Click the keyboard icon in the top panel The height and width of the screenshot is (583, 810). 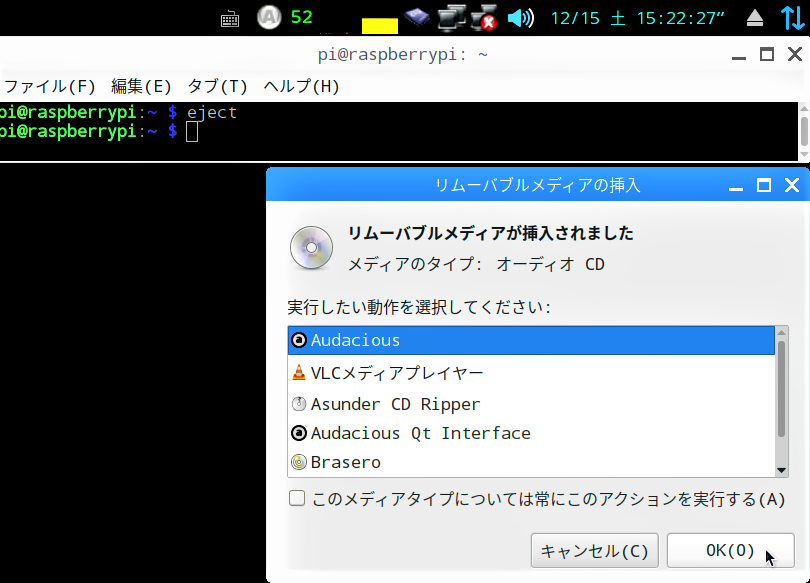pos(230,20)
